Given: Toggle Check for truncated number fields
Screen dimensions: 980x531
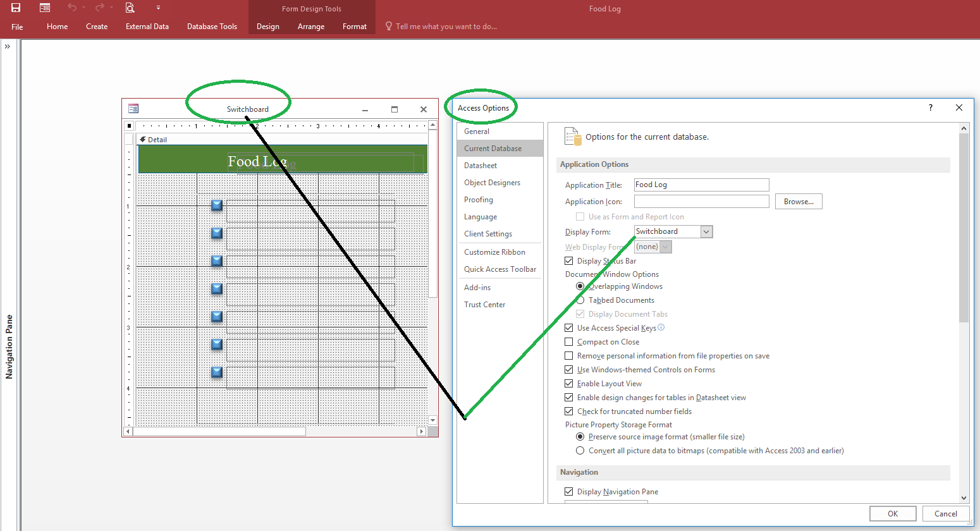Looking at the screenshot, I should (569, 411).
